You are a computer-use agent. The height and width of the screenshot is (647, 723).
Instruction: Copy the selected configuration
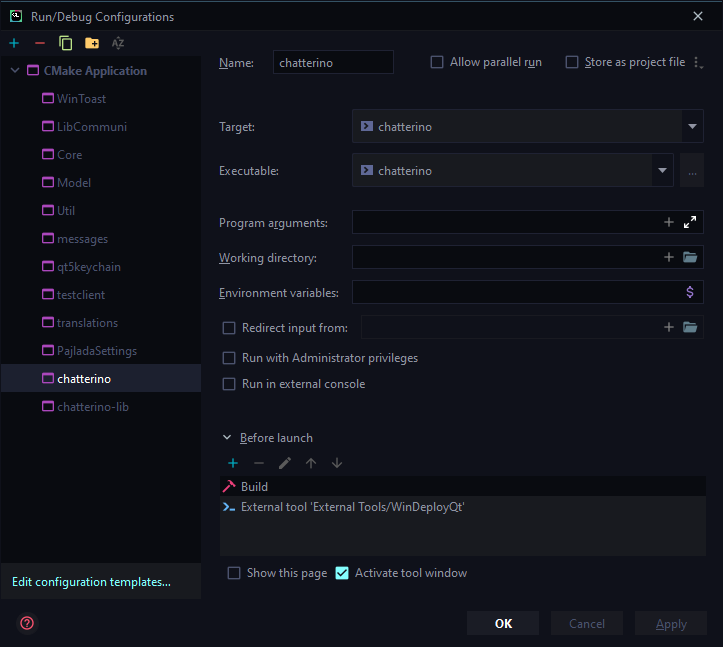click(x=66, y=43)
